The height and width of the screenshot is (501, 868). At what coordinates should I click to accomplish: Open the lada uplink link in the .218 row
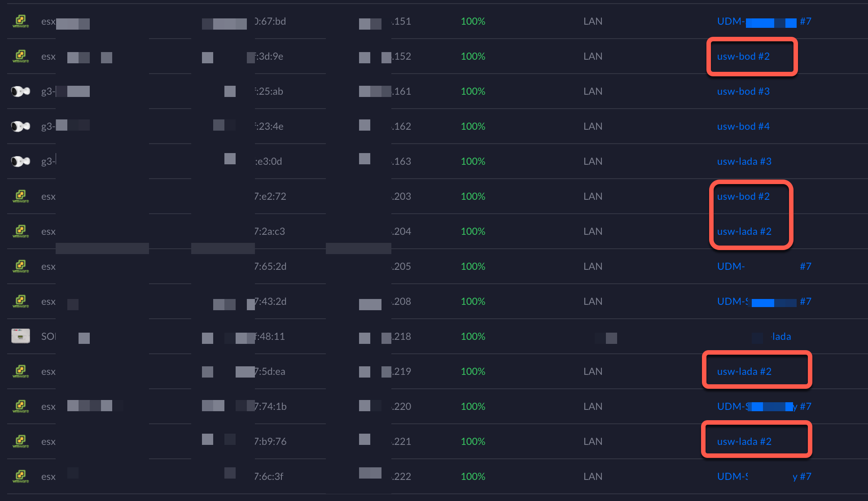point(781,336)
